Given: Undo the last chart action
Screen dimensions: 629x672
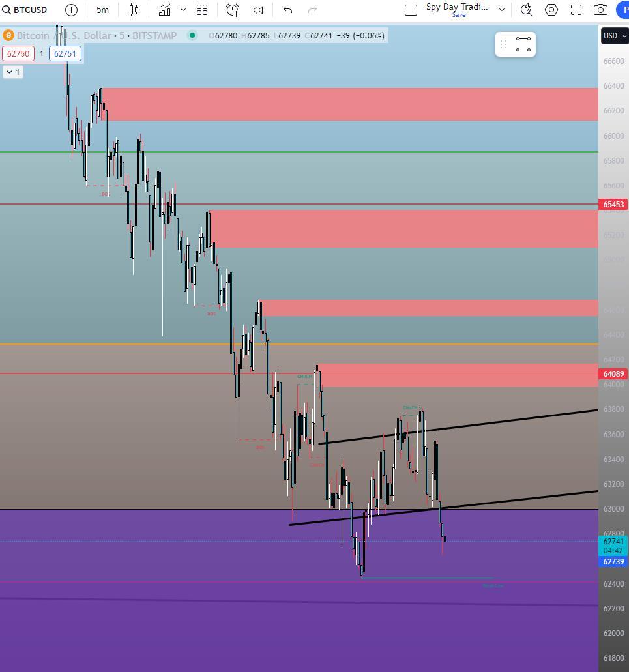Looking at the screenshot, I should [x=287, y=10].
